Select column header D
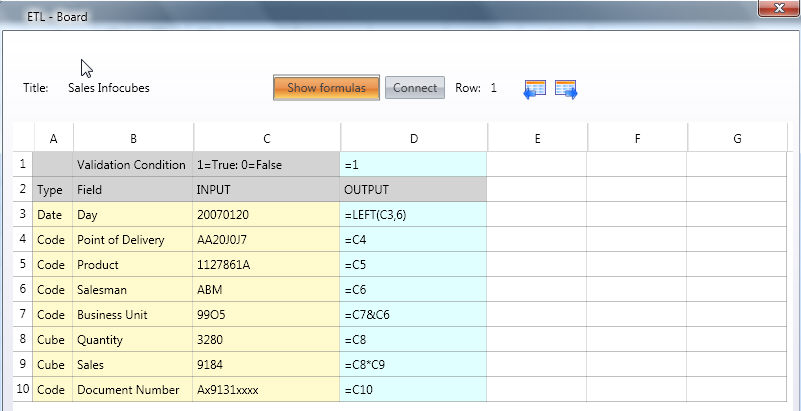This screenshot has width=801, height=411. pyautogui.click(x=414, y=138)
